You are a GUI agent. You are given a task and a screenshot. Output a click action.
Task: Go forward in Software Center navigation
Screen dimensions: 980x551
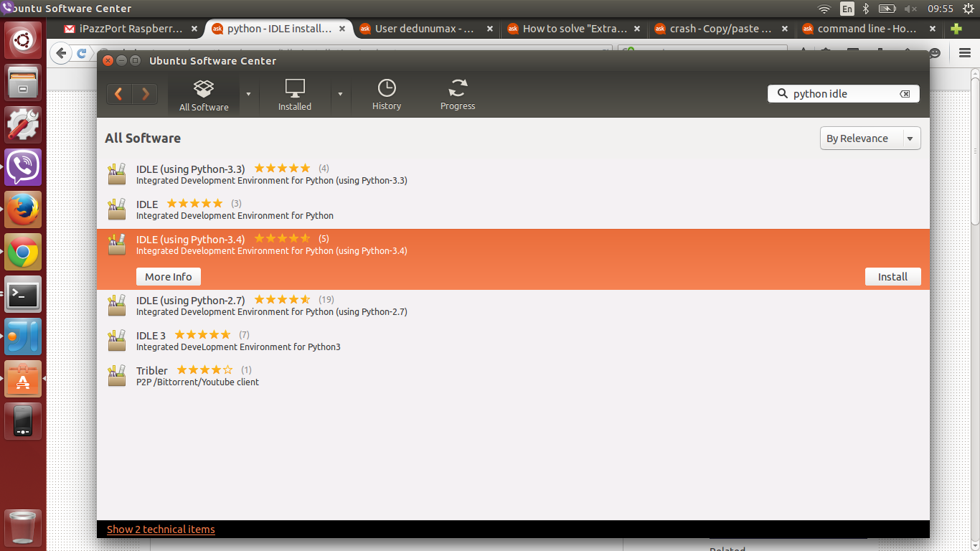click(145, 94)
